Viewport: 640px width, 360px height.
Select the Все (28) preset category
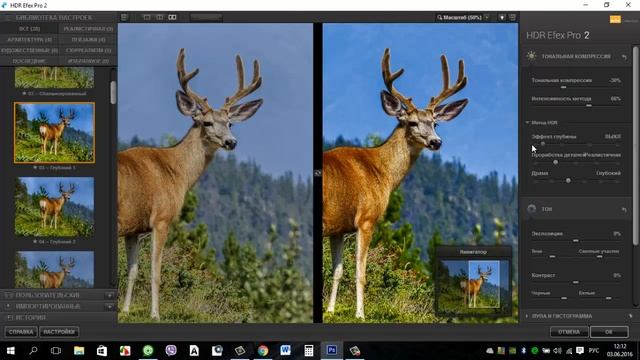(29, 29)
